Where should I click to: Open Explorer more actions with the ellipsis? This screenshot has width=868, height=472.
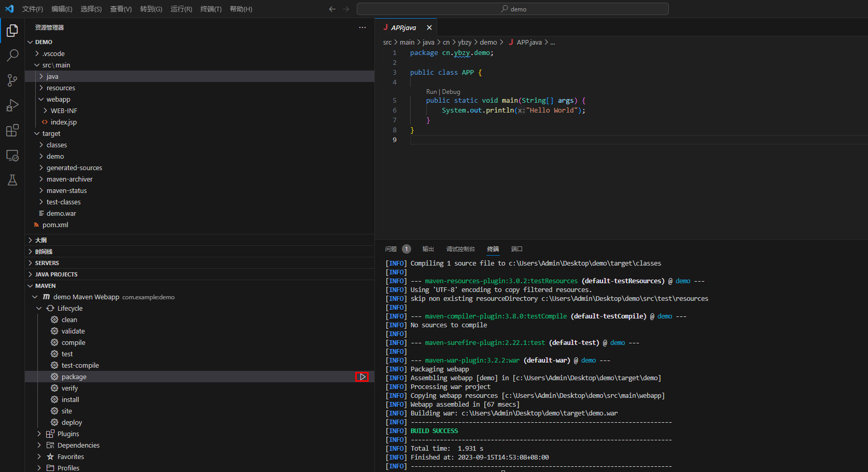(362, 27)
